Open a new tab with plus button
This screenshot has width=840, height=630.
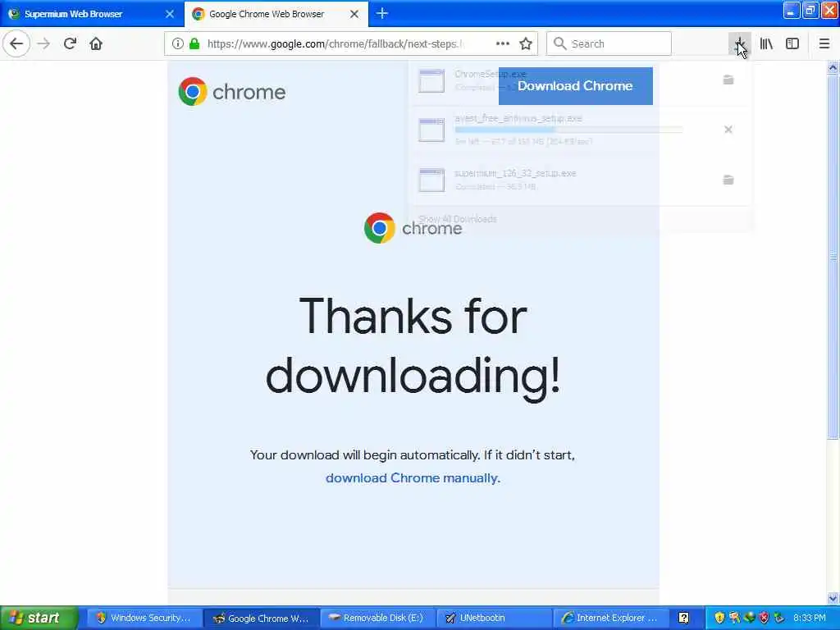pyautogui.click(x=382, y=13)
